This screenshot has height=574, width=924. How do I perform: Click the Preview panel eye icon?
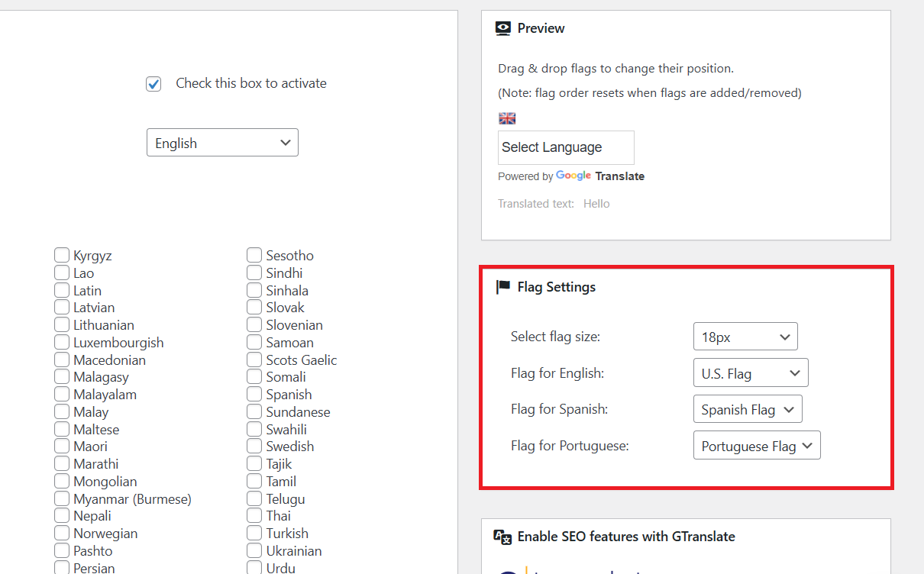click(x=502, y=28)
